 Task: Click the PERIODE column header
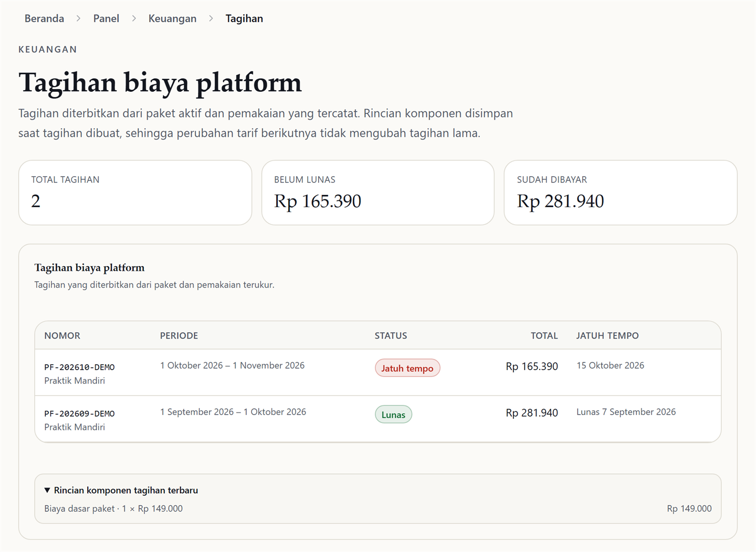tap(179, 336)
